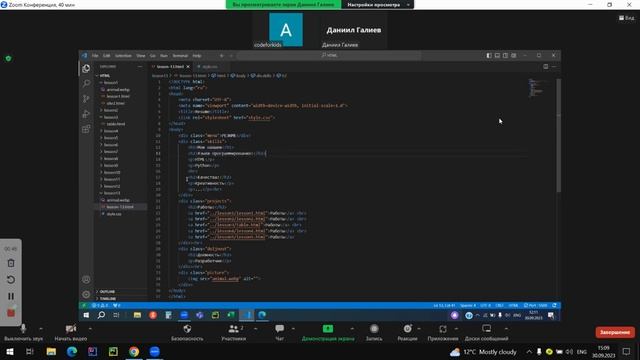Open the Search view in VS Code activity bar
Image resolution: width=640 pixels, height=360 pixels.
(86, 84)
